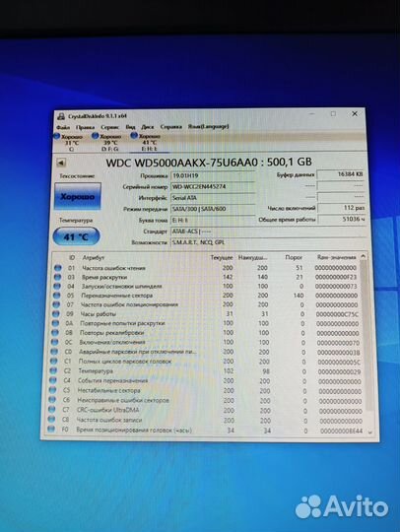The height and width of the screenshot is (532, 400).
Task: Select the 41 °C drive E: H: I: tab
Action: (149, 142)
